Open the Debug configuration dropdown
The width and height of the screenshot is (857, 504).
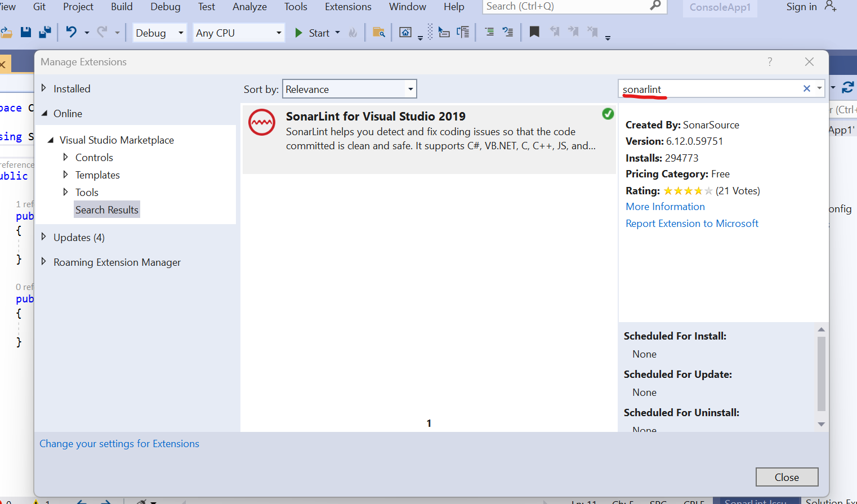click(x=160, y=33)
